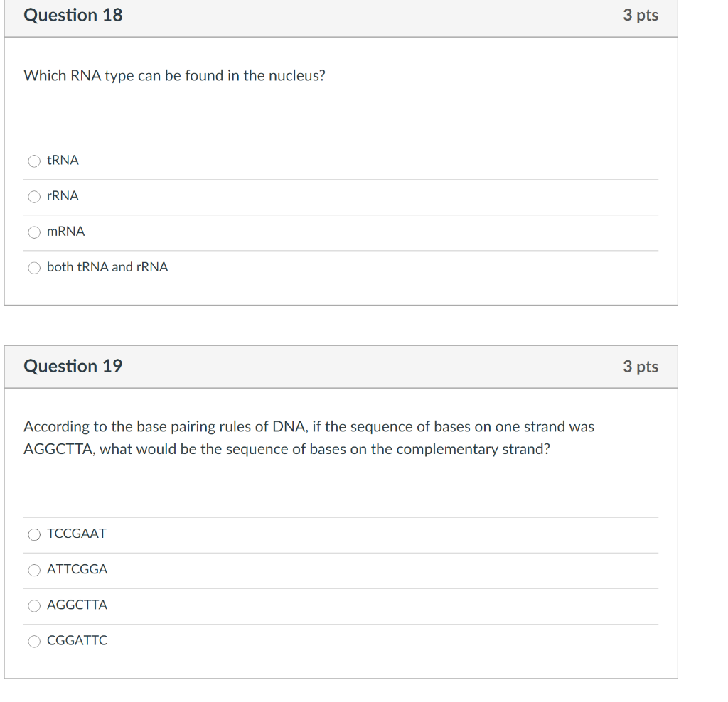Choose the 'both tRNA and rRNA' option
728x702 pixels.
point(34,268)
